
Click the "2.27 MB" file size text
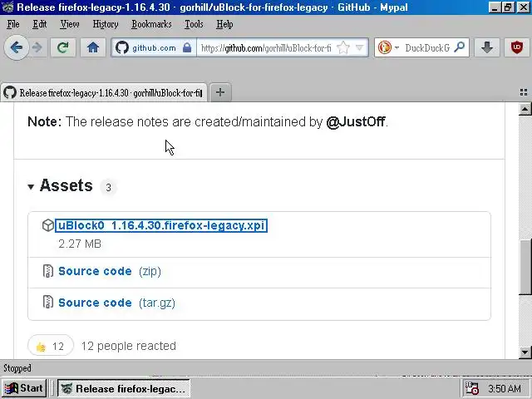(80, 244)
